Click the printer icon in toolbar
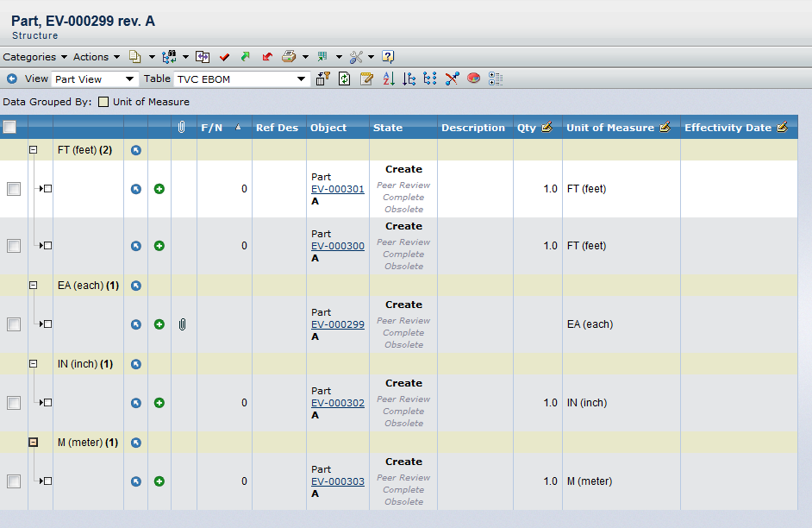812x528 pixels. pyautogui.click(x=290, y=57)
